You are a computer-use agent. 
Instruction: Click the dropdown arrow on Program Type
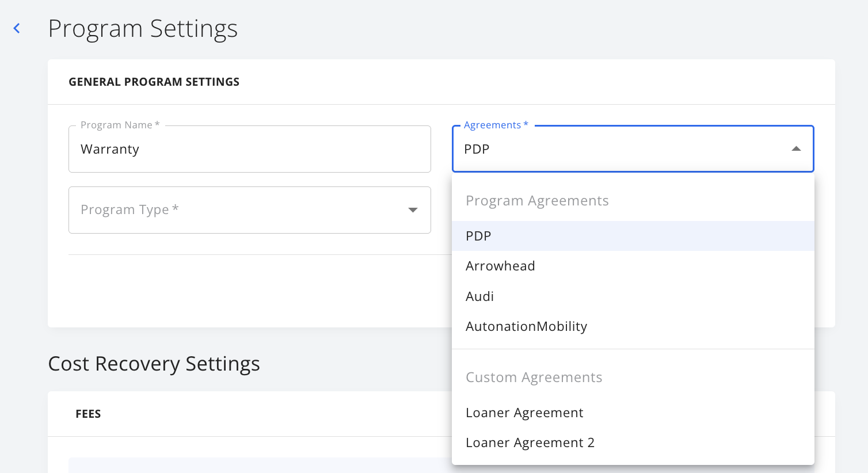(413, 210)
